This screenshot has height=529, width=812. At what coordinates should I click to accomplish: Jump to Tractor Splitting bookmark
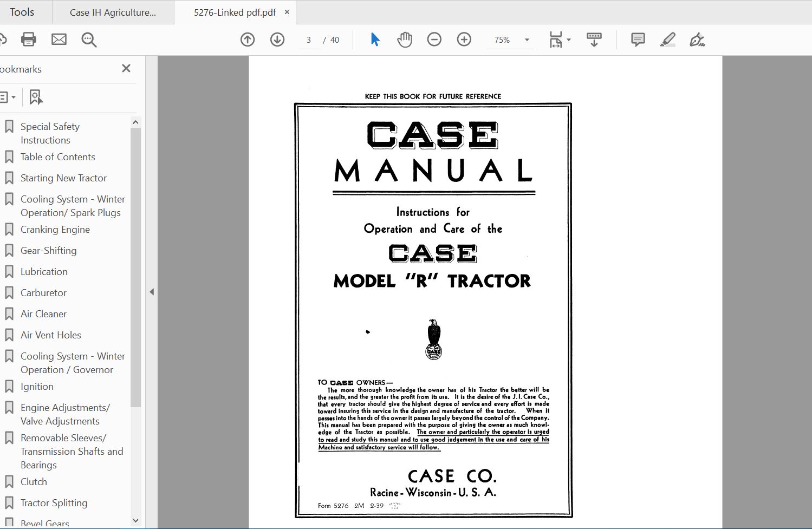[x=54, y=503]
